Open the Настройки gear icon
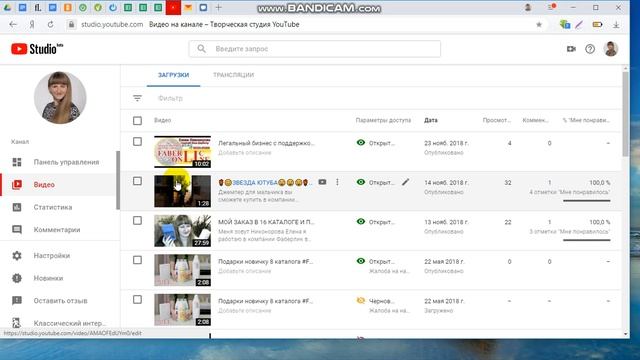Image resolution: width=640 pixels, height=360 pixels. 17,256
